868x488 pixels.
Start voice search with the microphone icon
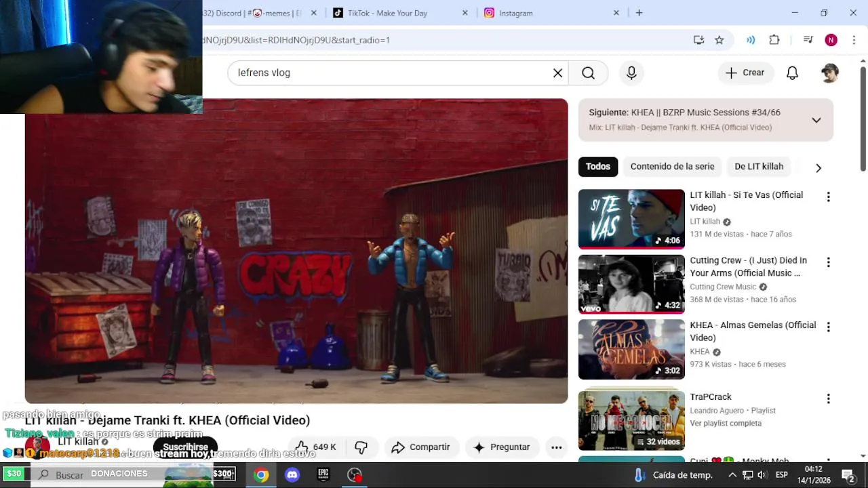631,73
